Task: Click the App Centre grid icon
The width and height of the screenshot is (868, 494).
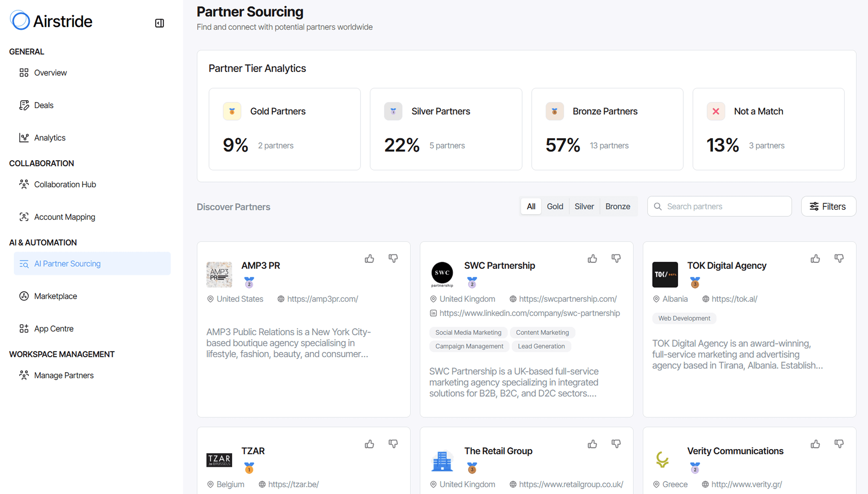Action: (x=24, y=328)
